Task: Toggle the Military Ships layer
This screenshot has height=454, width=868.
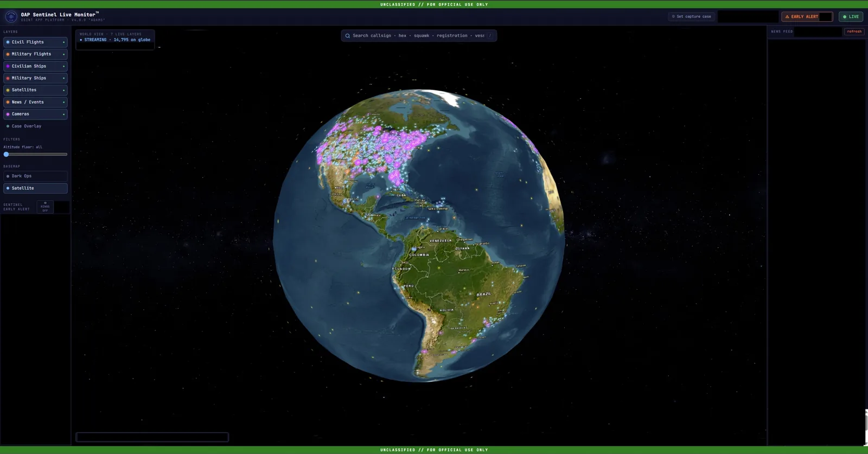Action: click(x=35, y=78)
